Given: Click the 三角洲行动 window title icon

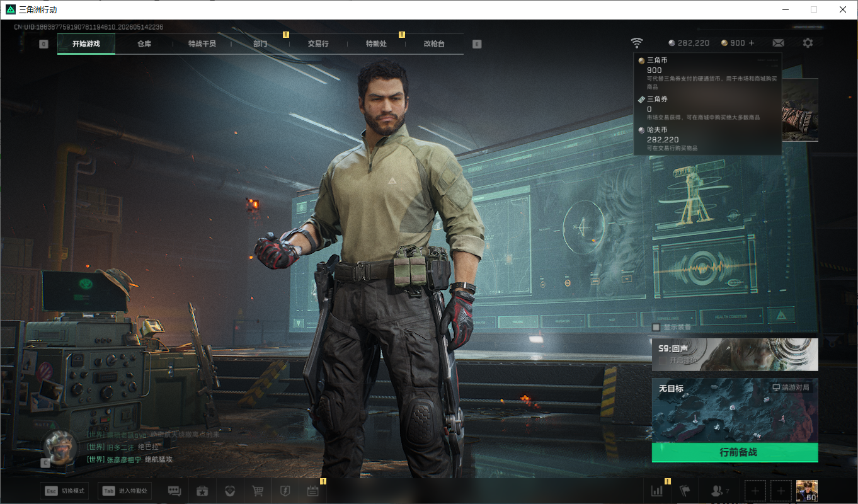Looking at the screenshot, I should coord(10,9).
